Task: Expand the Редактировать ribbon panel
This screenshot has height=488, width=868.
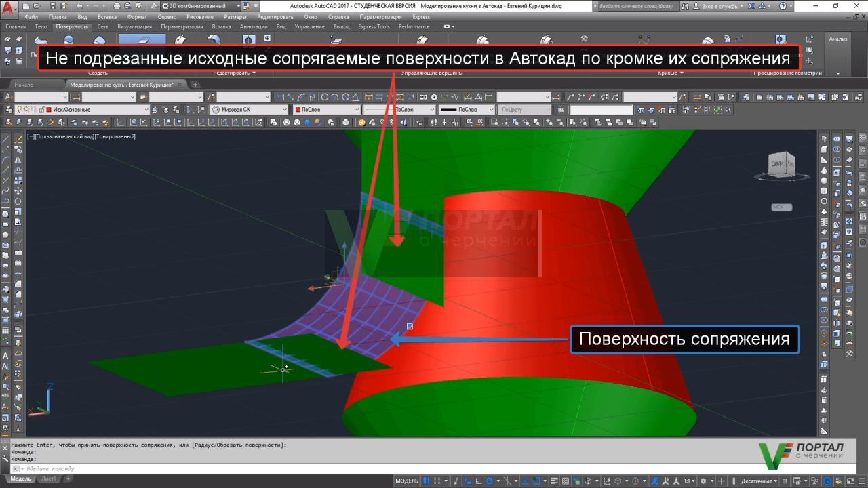Action: (234, 73)
